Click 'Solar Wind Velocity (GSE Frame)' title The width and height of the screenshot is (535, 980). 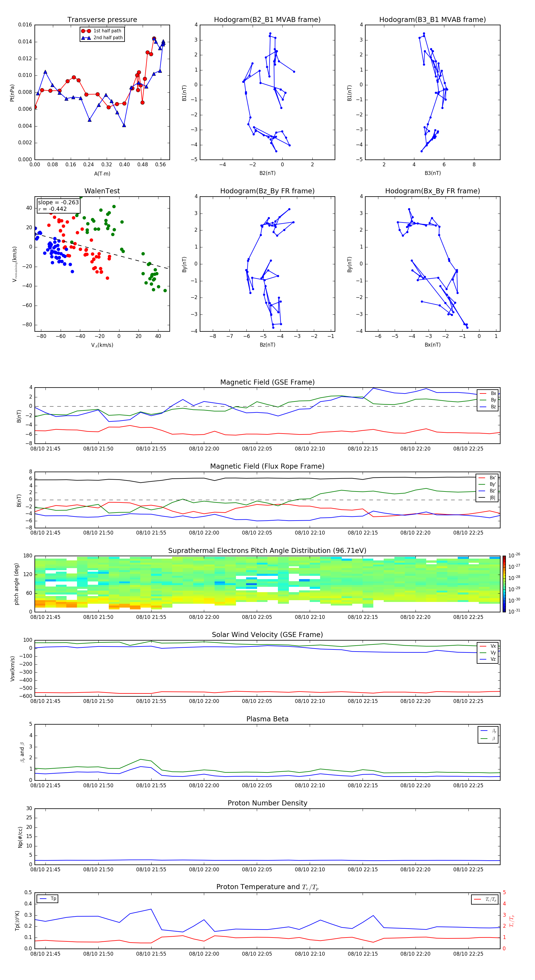click(x=267, y=635)
